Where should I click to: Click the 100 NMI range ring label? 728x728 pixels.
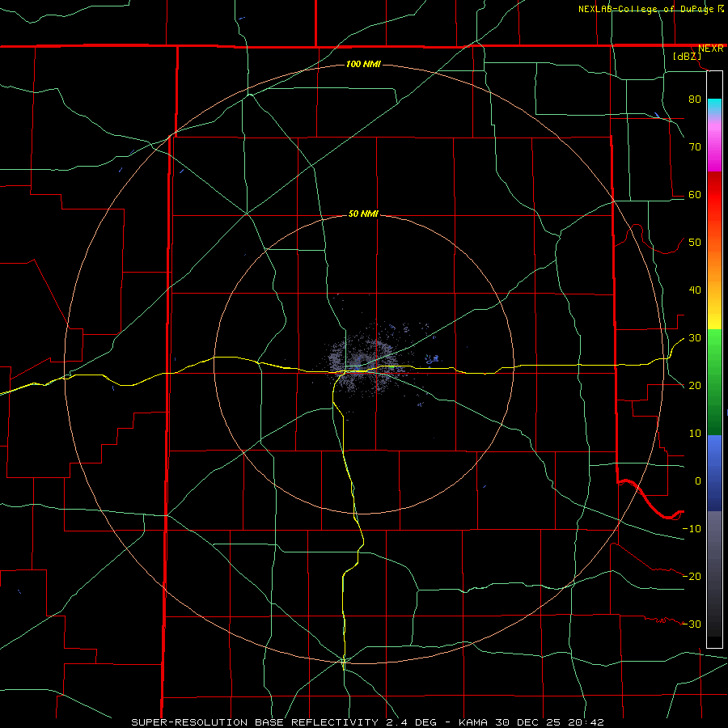(363, 64)
